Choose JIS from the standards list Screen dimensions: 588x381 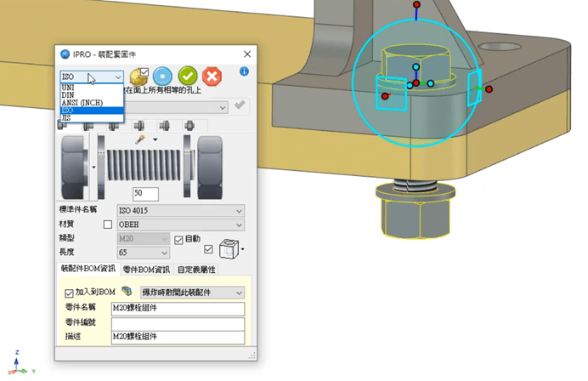pos(92,118)
